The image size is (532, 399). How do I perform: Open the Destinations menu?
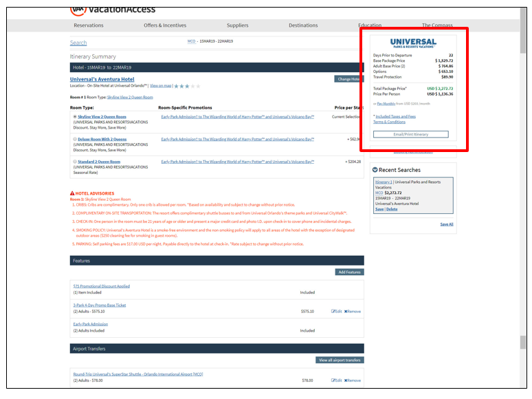303,25
